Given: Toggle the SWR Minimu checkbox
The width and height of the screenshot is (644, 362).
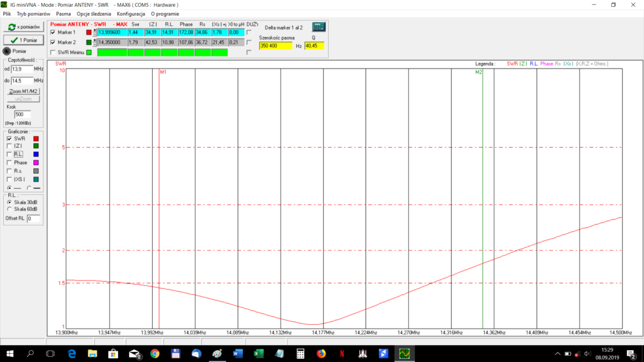Looking at the screenshot, I should pos(52,51).
